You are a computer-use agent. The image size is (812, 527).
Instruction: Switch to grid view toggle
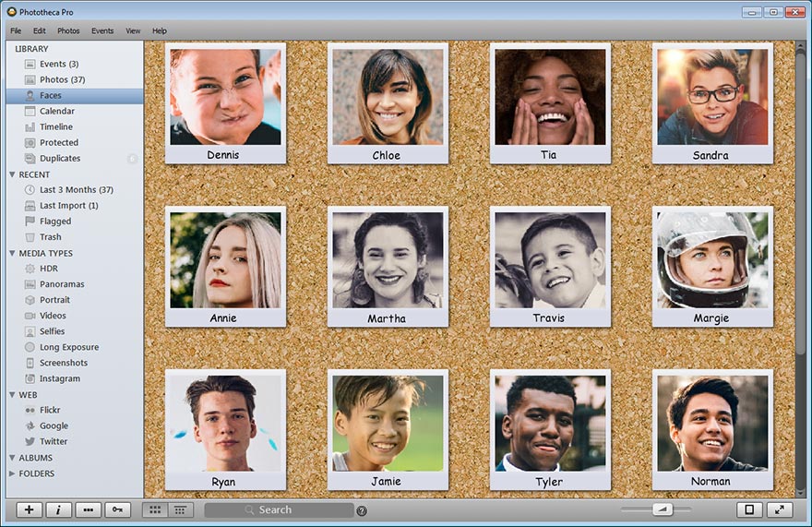click(155, 509)
